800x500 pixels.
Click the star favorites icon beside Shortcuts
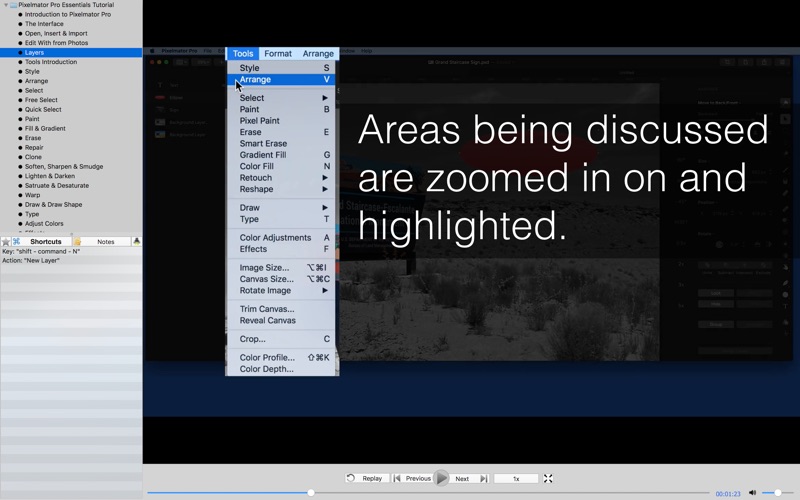tap(6, 242)
